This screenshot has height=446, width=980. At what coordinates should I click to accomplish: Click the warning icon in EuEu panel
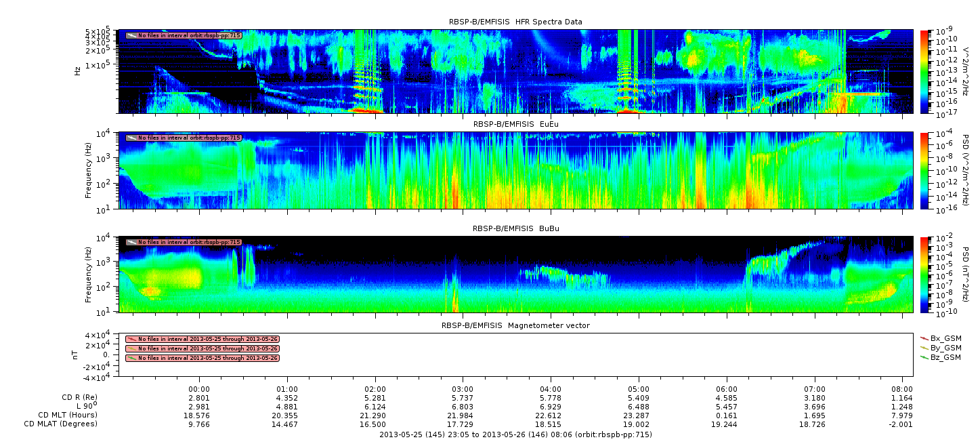[x=131, y=138]
